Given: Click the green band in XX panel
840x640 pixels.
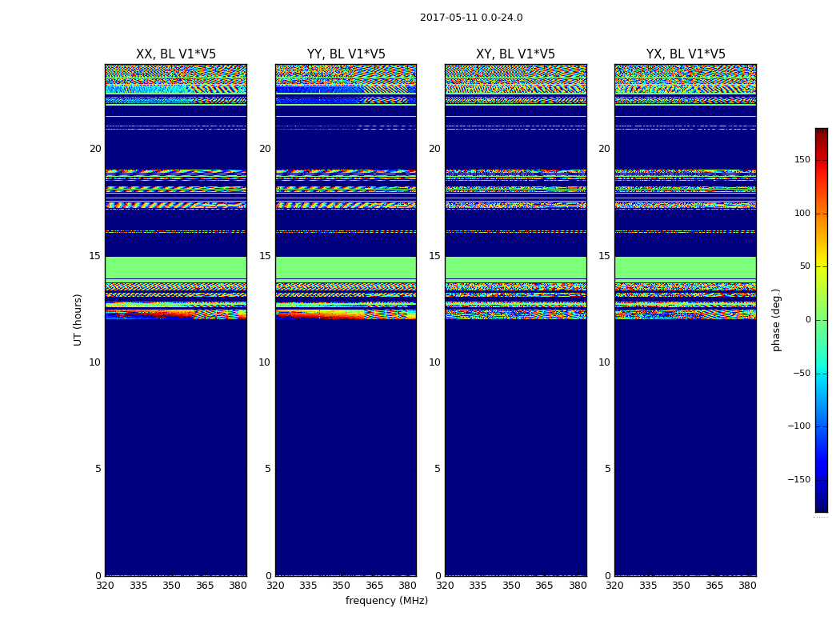Looking at the screenshot, I should coord(176,267).
